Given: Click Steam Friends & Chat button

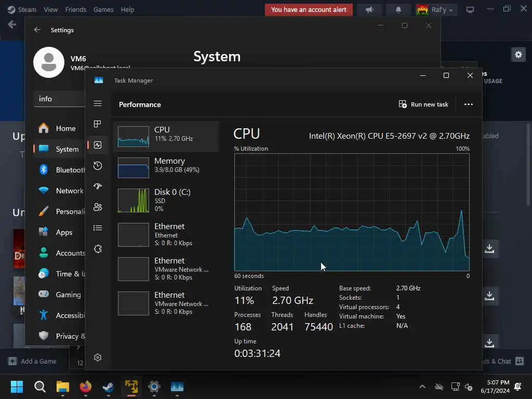Looking at the screenshot, I should [503, 361].
